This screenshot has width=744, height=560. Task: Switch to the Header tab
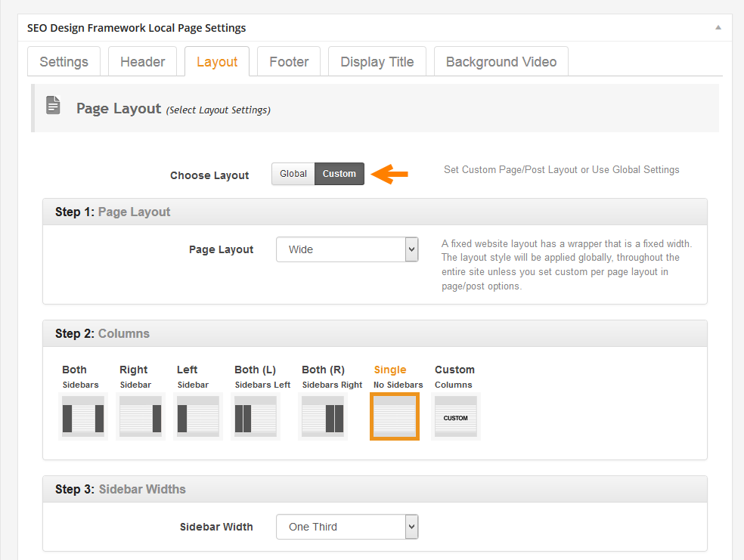pyautogui.click(x=142, y=62)
